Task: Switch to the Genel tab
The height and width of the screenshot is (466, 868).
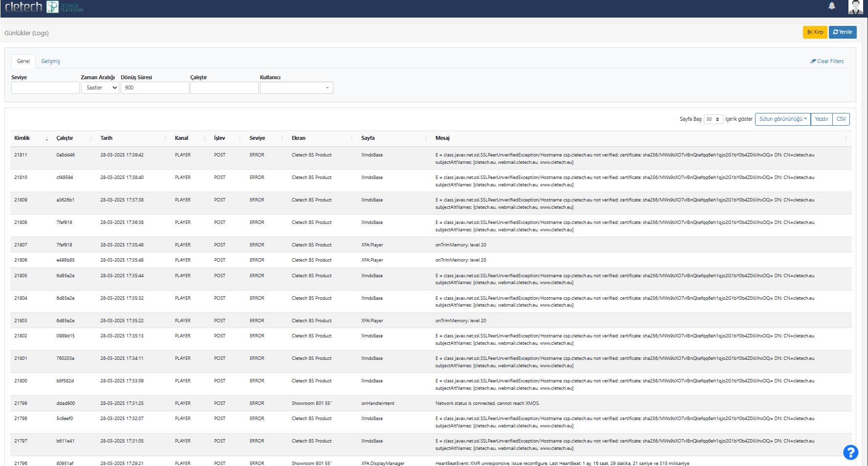Action: click(x=23, y=61)
